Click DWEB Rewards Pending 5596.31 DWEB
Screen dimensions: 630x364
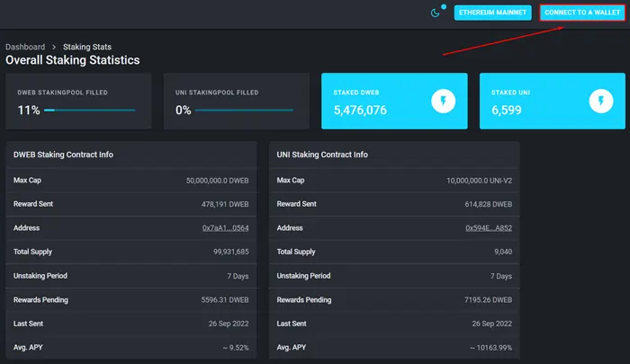[x=225, y=300]
